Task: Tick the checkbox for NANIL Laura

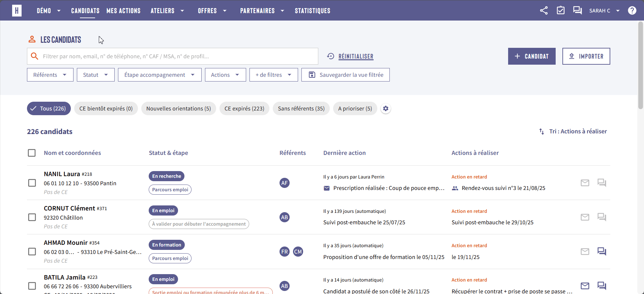Action: pyautogui.click(x=32, y=183)
